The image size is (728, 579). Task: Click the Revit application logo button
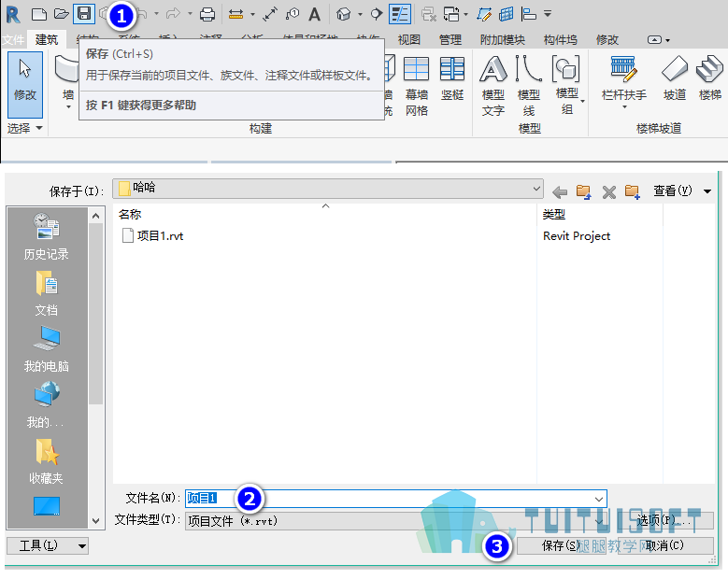coord(13,15)
